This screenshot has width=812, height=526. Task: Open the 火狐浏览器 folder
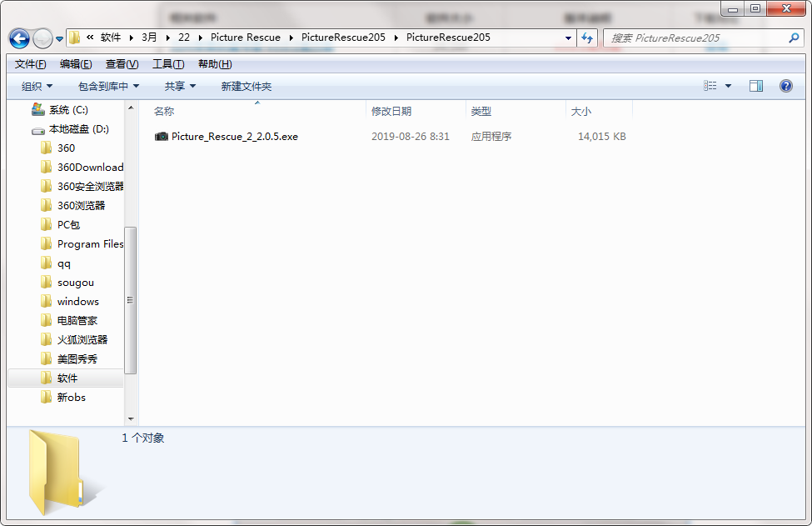pos(82,340)
